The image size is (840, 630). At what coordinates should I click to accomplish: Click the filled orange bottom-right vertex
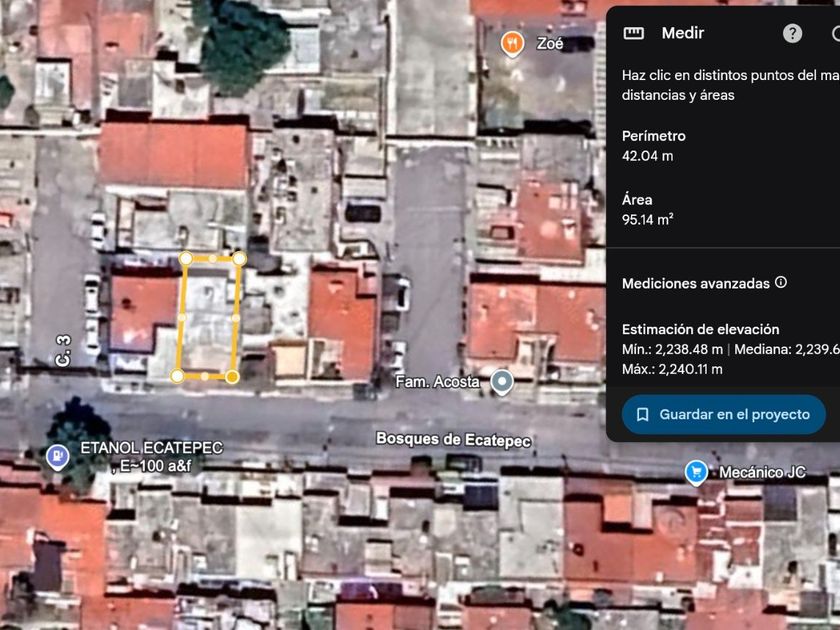[x=232, y=377]
